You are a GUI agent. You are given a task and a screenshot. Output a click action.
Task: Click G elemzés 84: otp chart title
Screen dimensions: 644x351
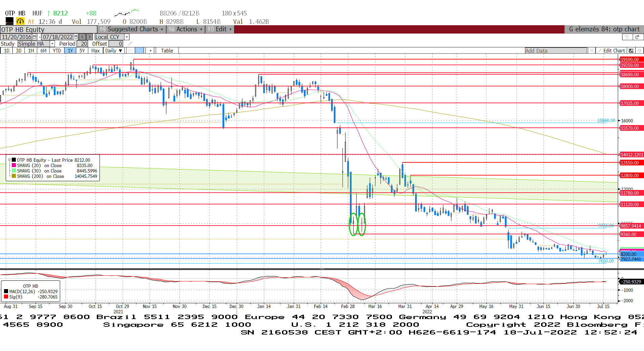tap(604, 29)
